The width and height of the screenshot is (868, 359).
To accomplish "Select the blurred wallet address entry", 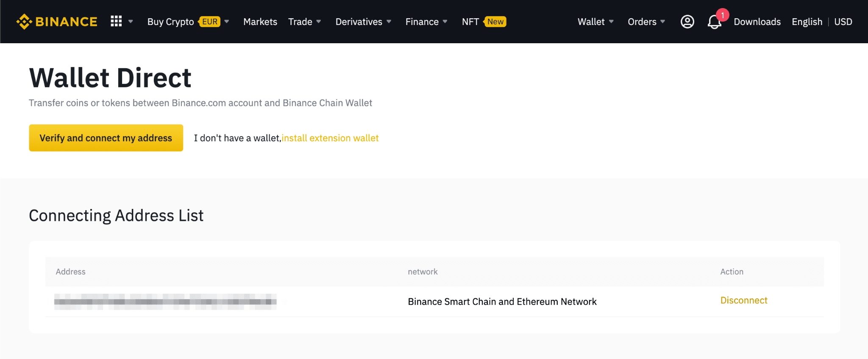I will [165, 302].
